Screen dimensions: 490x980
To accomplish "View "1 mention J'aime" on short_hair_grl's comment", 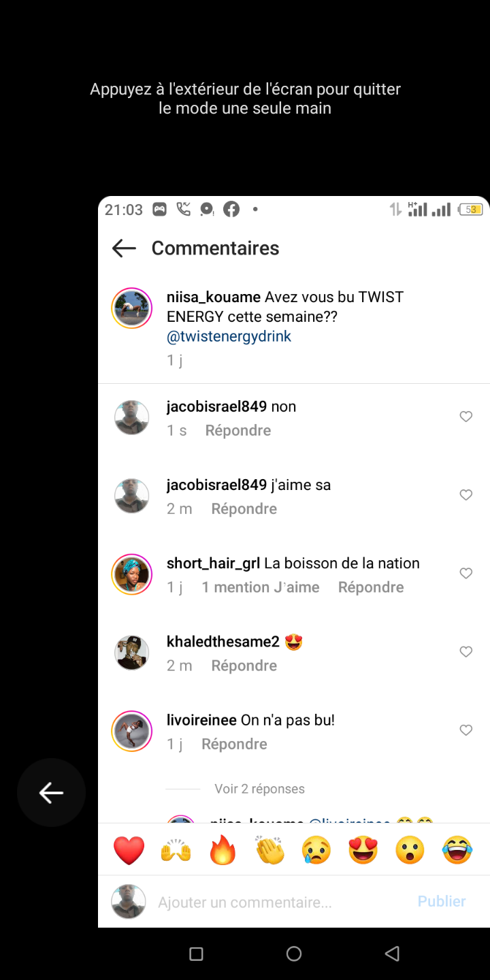I will click(260, 587).
